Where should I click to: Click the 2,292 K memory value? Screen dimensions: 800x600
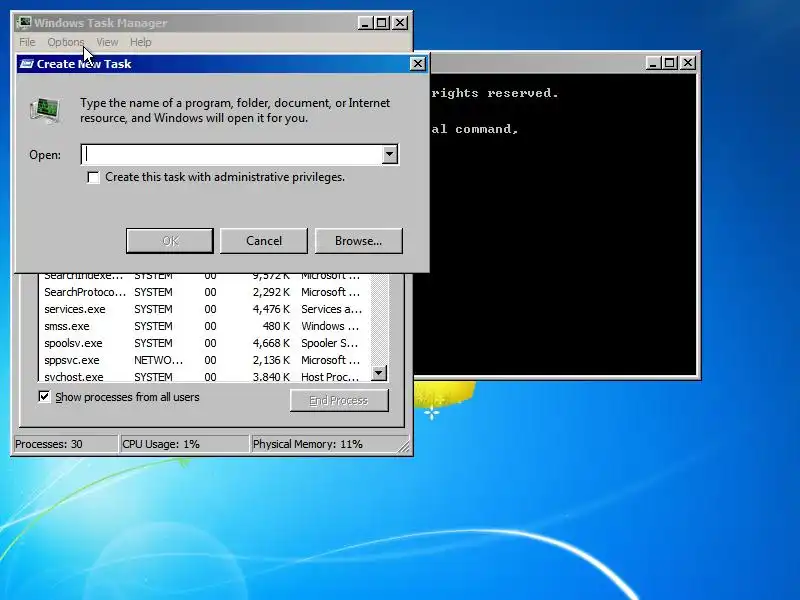[271, 292]
